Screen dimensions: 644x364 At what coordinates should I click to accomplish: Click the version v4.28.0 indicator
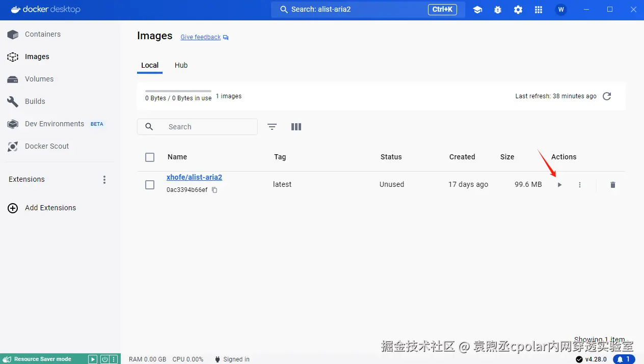(x=591, y=359)
